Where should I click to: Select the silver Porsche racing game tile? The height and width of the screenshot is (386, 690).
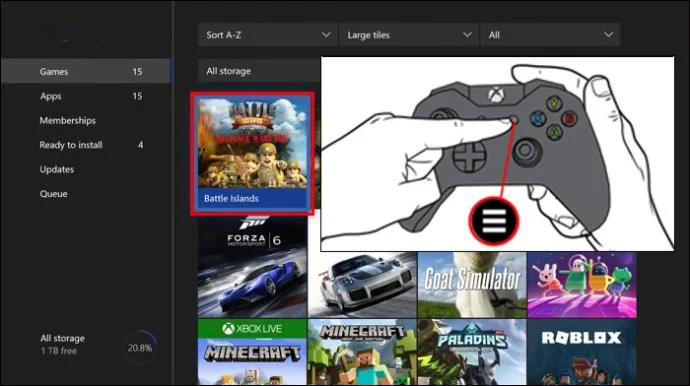click(x=362, y=285)
